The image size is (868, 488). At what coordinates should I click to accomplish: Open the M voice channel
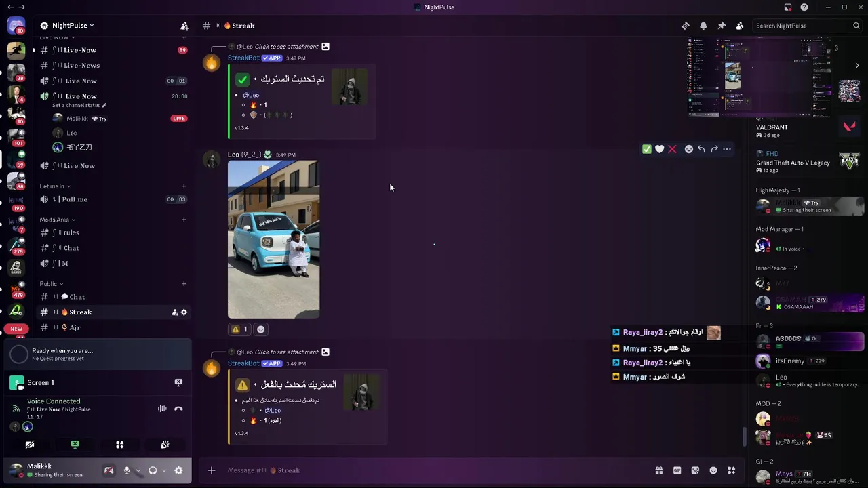(113, 263)
